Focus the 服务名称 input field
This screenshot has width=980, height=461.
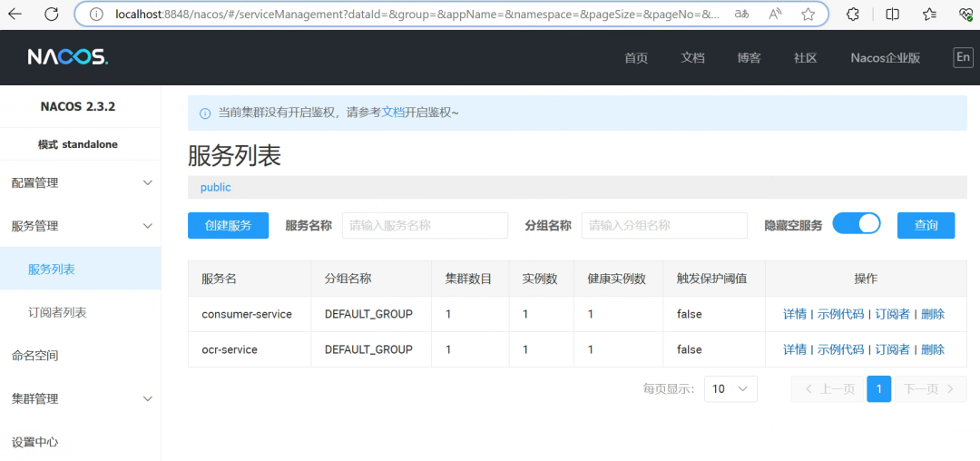point(425,225)
